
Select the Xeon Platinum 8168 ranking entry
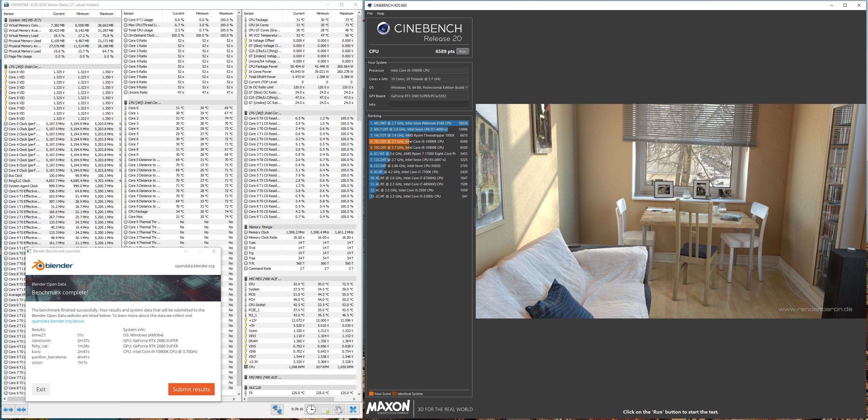(418, 123)
